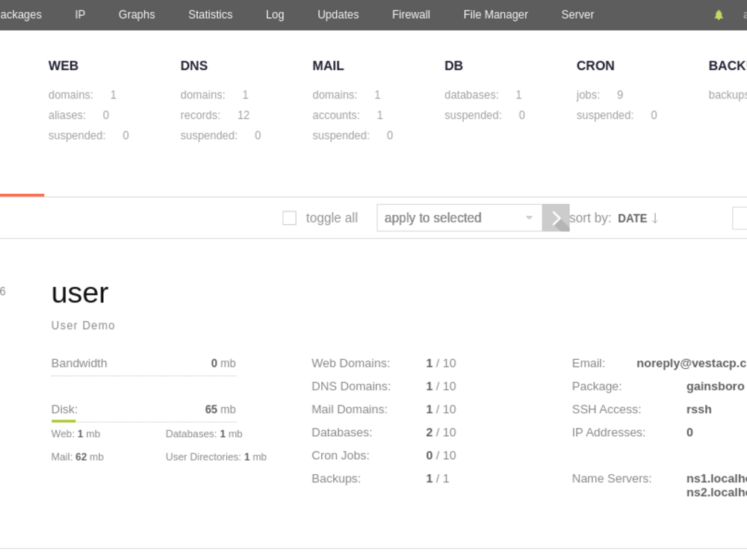Click the username heading user
Screen dimensions: 747x560
point(80,293)
